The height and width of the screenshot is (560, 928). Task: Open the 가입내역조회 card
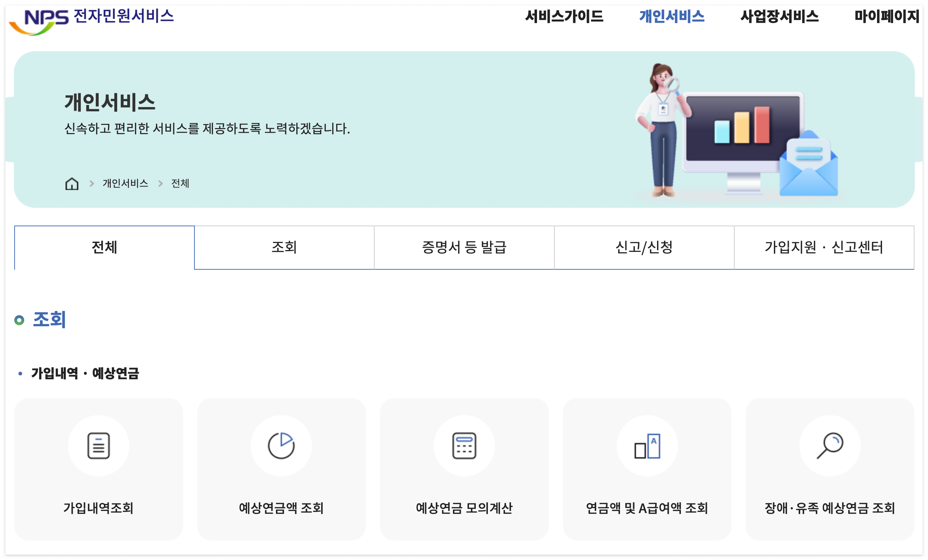(99, 468)
